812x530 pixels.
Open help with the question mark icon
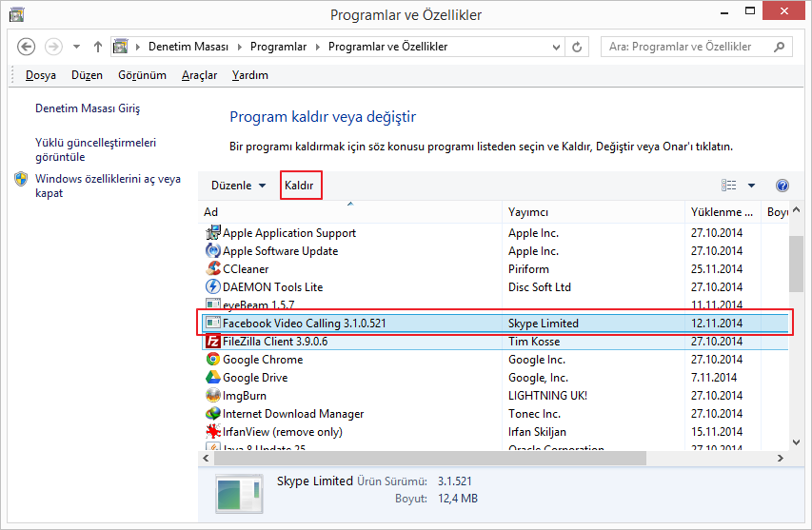pos(782,186)
